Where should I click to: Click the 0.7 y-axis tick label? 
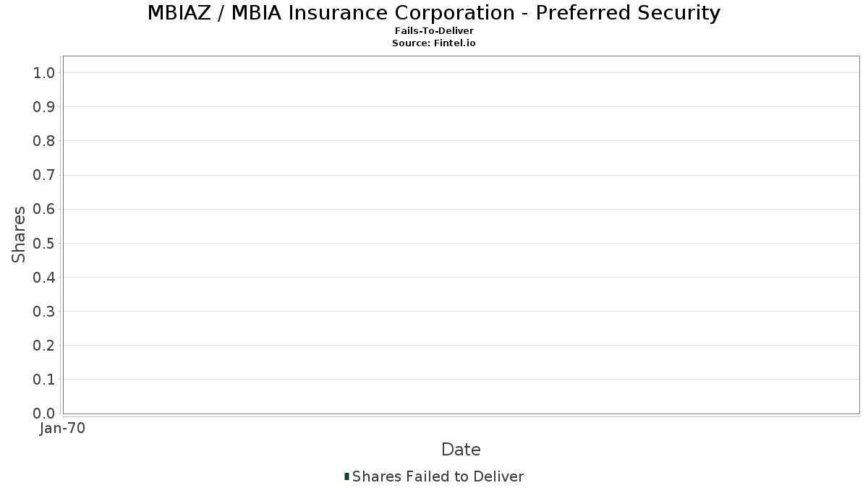pos(44,175)
